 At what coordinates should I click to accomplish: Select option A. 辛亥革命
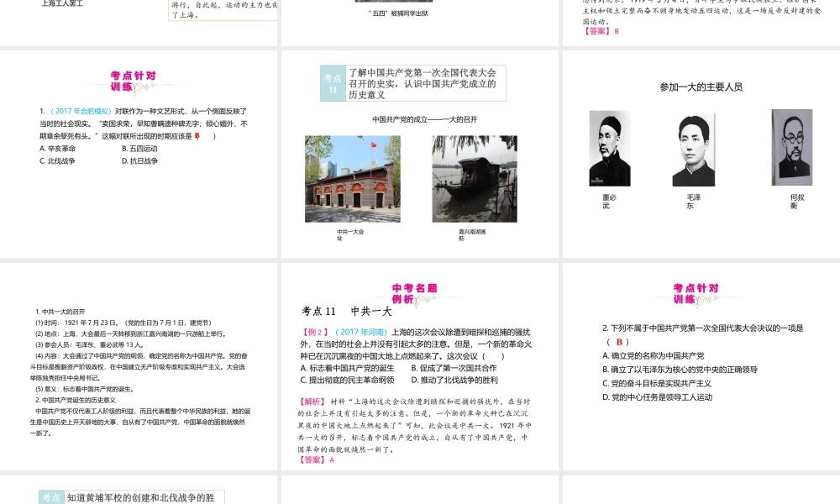pyautogui.click(x=57, y=149)
